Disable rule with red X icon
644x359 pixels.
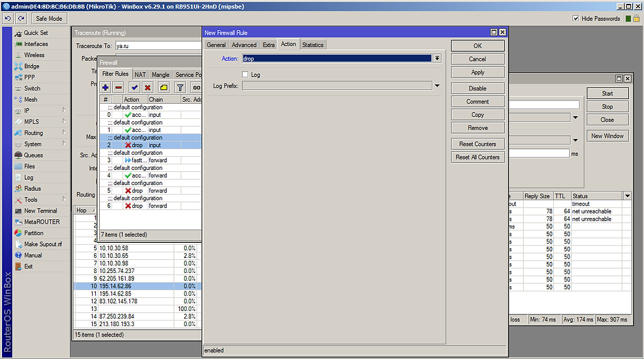click(x=148, y=87)
